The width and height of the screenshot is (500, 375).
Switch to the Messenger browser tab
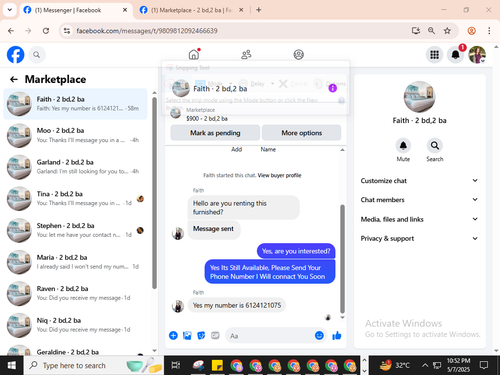tap(75, 10)
